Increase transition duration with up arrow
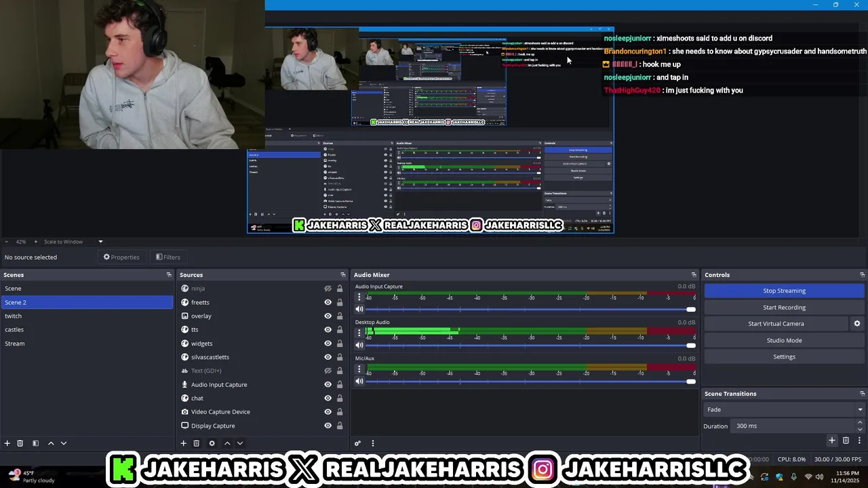 point(860,422)
